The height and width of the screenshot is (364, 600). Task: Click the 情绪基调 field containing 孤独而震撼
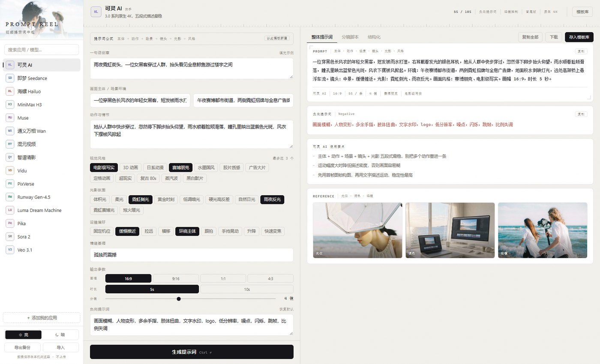tap(192, 255)
